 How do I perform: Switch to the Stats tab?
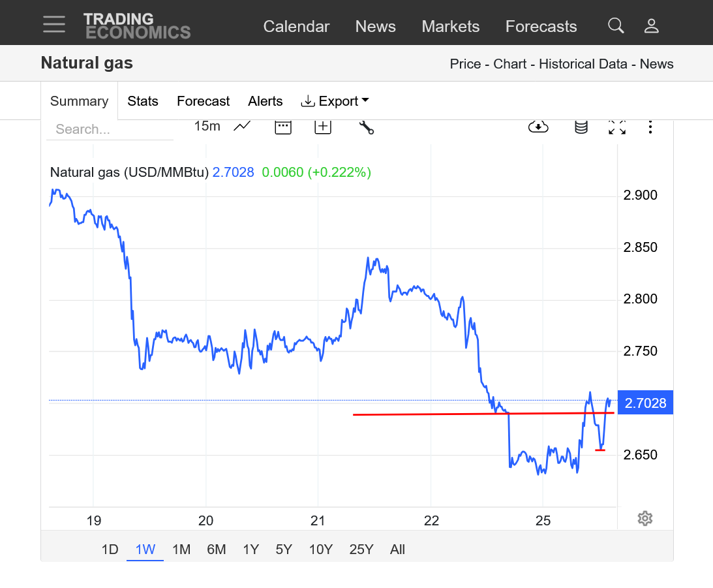coord(143,101)
